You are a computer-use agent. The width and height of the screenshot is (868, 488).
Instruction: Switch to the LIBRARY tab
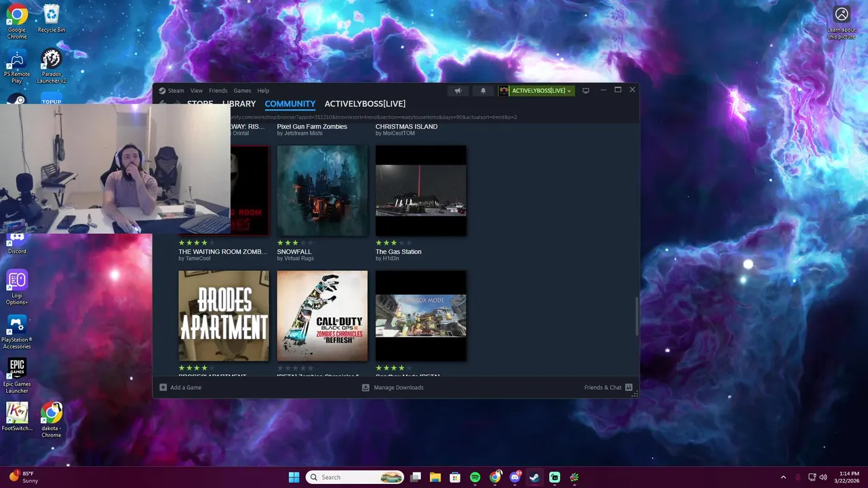point(239,104)
